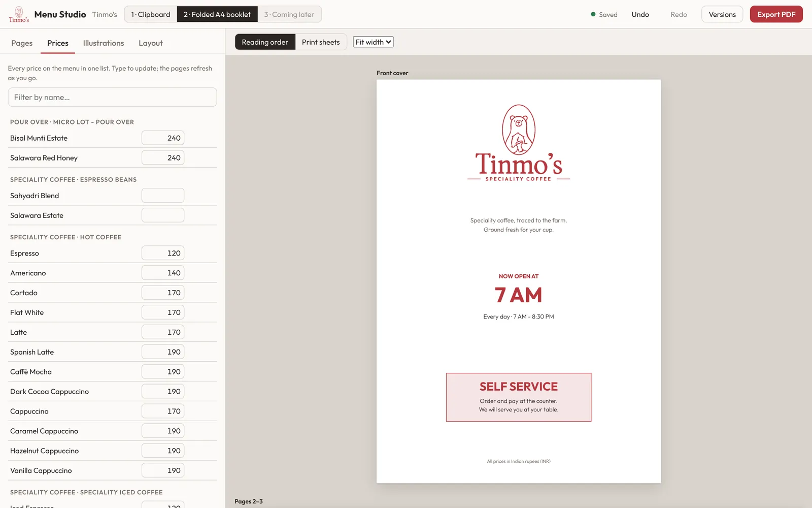Edit the Caramel Cappuccino price
The width and height of the screenshot is (812, 508).
(x=163, y=431)
